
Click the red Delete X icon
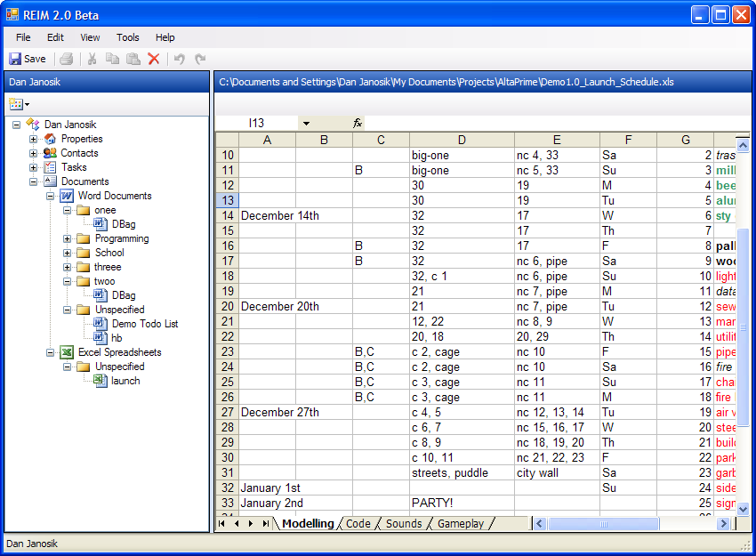[154, 59]
